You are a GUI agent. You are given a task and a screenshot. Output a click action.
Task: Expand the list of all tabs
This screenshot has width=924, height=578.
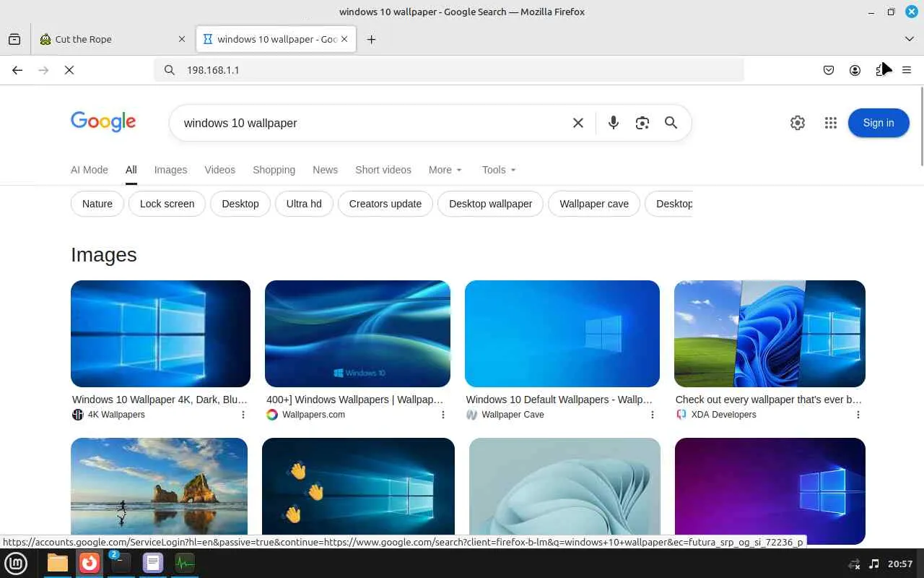910,39
